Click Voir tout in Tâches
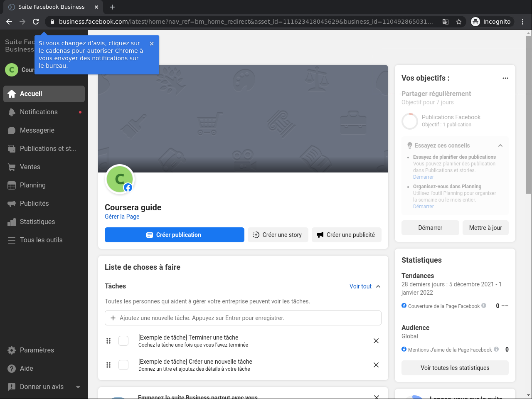 (360, 286)
